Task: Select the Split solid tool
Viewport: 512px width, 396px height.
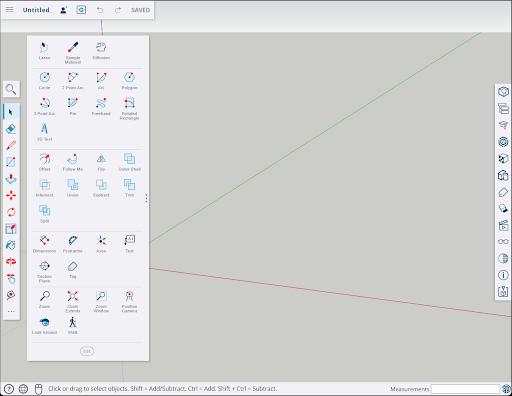Action: [x=44, y=214]
